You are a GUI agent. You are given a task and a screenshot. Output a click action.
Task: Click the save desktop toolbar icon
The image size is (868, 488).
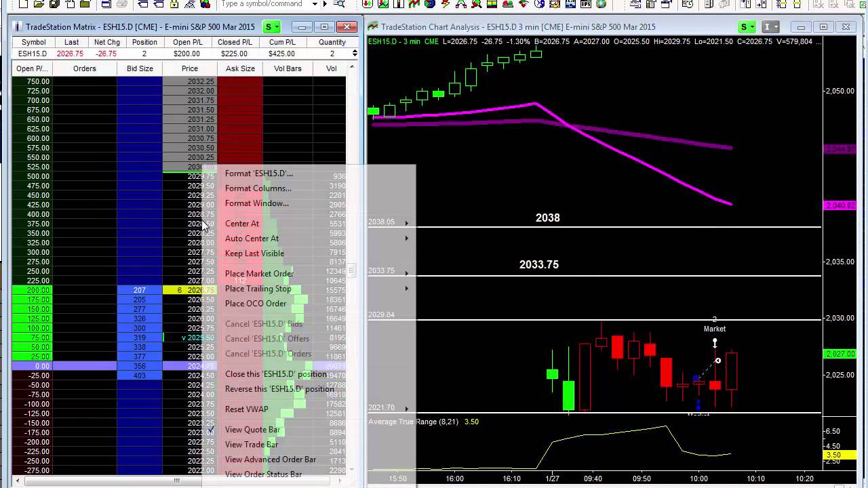55,4
